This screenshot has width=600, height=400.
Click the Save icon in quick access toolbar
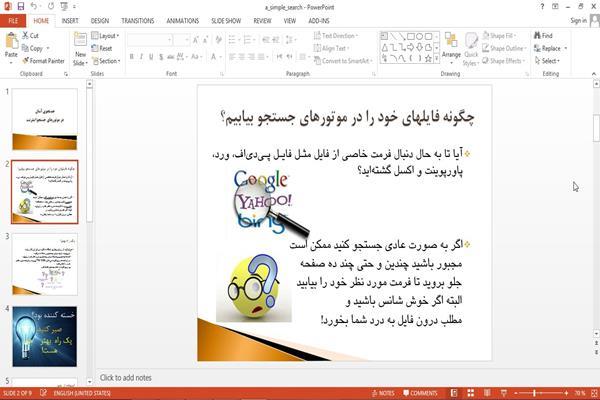[x=21, y=7]
